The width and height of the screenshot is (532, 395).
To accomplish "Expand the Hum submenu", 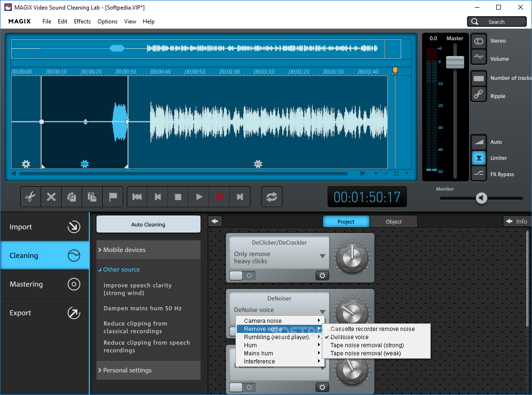I will [x=280, y=345].
